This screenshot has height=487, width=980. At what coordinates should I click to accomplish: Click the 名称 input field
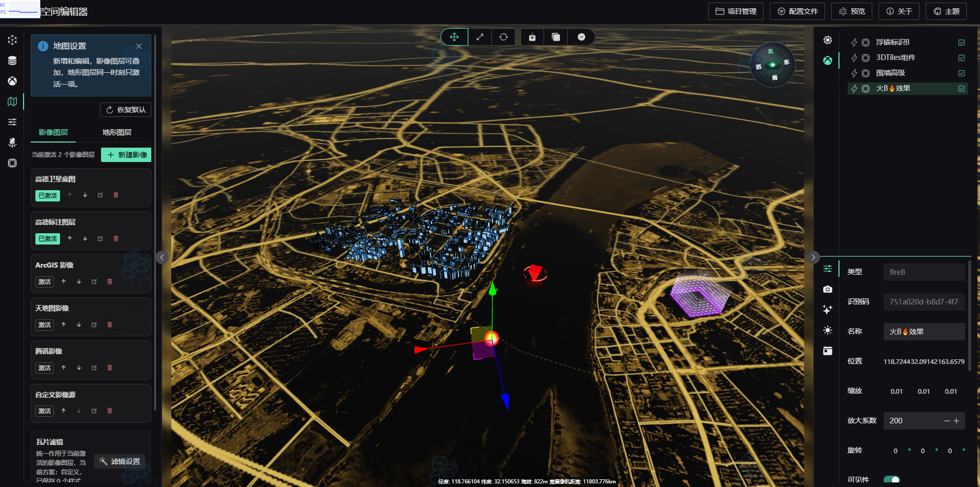click(x=924, y=332)
